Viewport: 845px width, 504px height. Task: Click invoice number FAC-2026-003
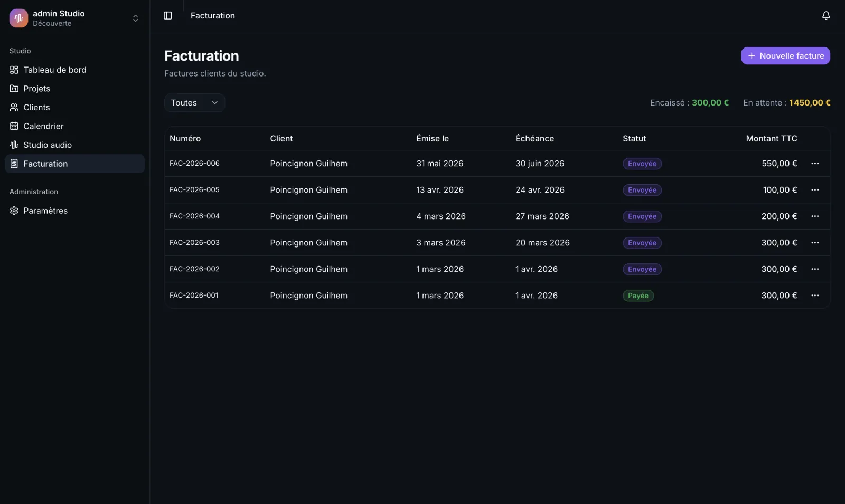[x=194, y=243]
